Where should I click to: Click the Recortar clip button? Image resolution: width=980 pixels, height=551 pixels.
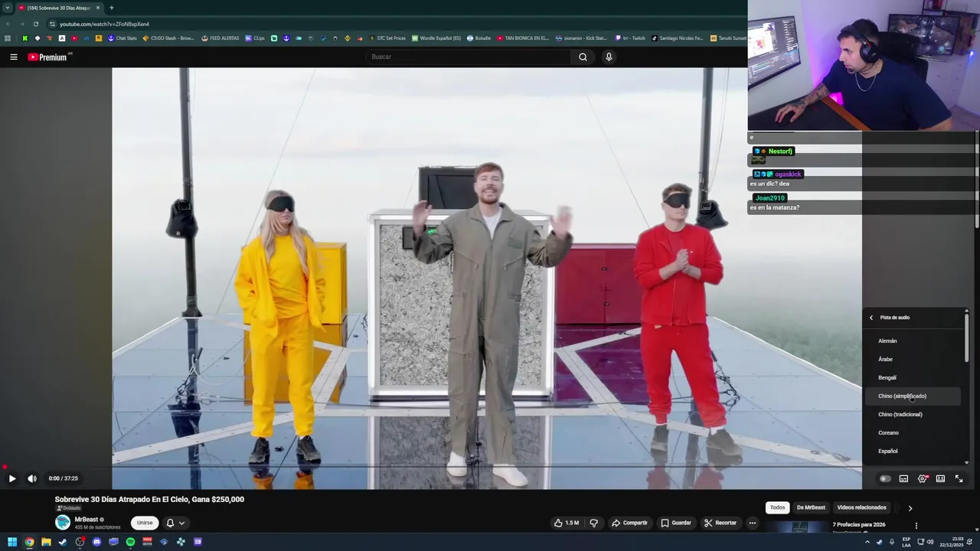[720, 523]
